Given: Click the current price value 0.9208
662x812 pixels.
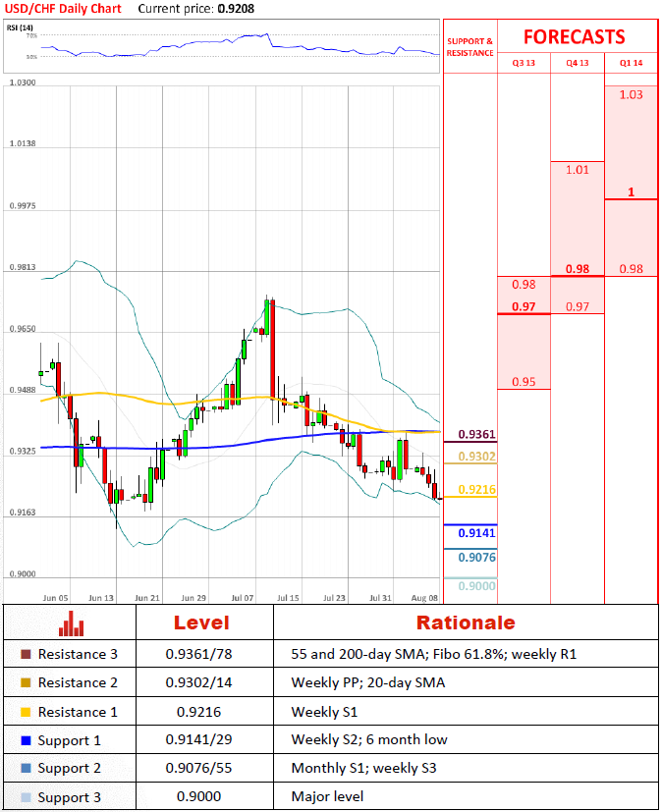Looking at the screenshot, I should pos(236,9).
